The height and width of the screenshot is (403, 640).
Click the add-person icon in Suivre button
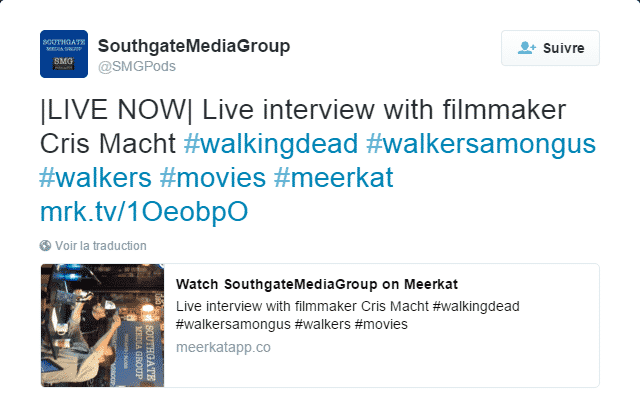[527, 48]
